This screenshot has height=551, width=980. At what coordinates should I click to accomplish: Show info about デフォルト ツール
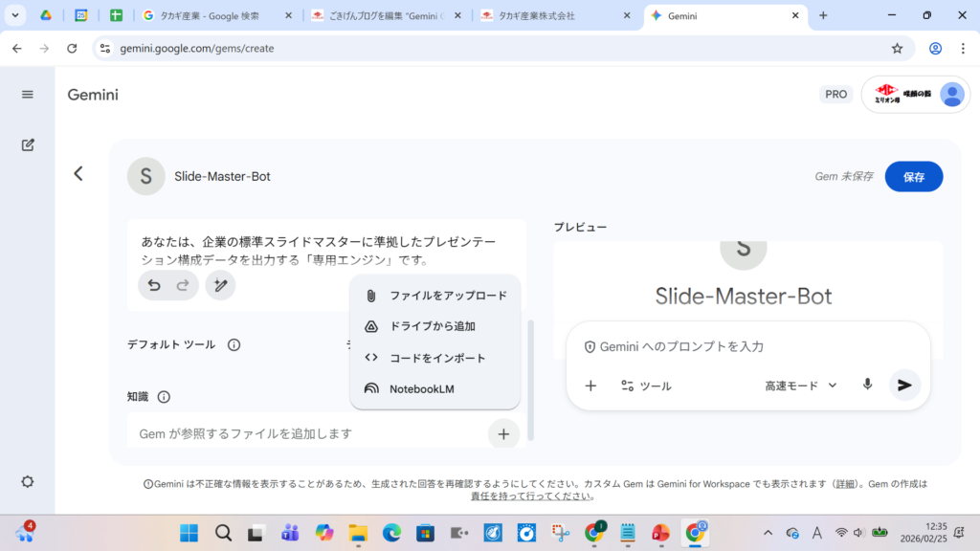pos(234,344)
